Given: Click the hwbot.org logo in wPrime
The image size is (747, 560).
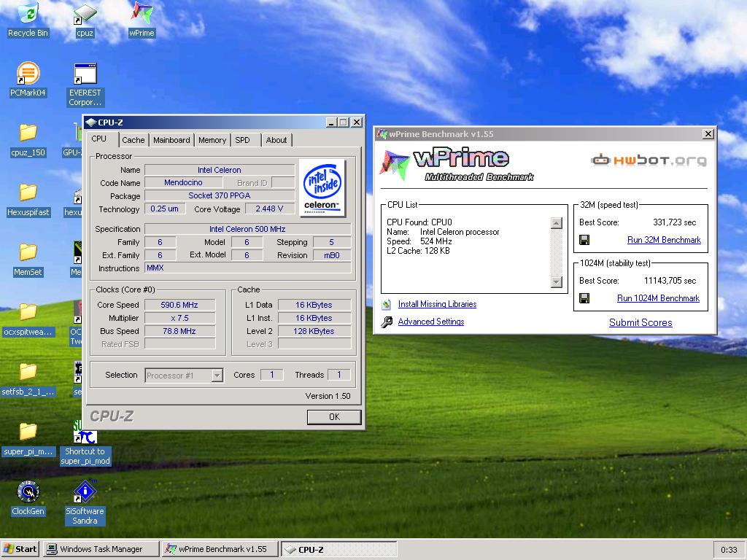Looking at the screenshot, I should pyautogui.click(x=649, y=160).
